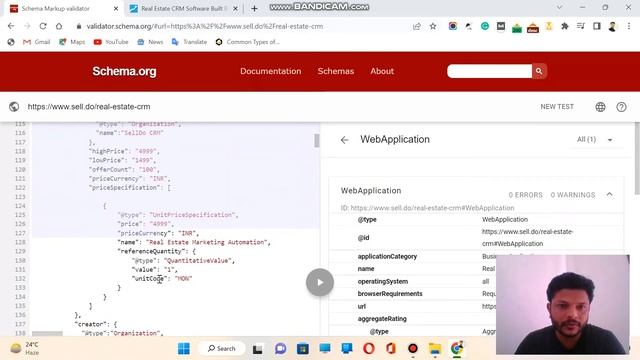Click the play button over the video
The width and height of the screenshot is (640, 360).
click(x=320, y=282)
